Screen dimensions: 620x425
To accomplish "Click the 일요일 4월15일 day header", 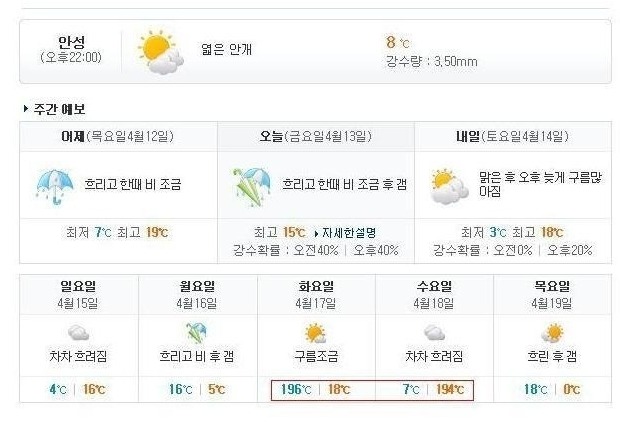I will 78,294.
